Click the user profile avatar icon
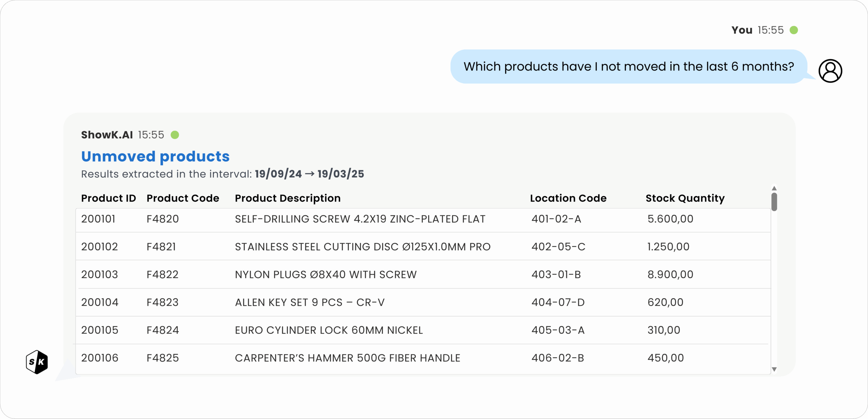Image resolution: width=868 pixels, height=419 pixels. tap(830, 70)
